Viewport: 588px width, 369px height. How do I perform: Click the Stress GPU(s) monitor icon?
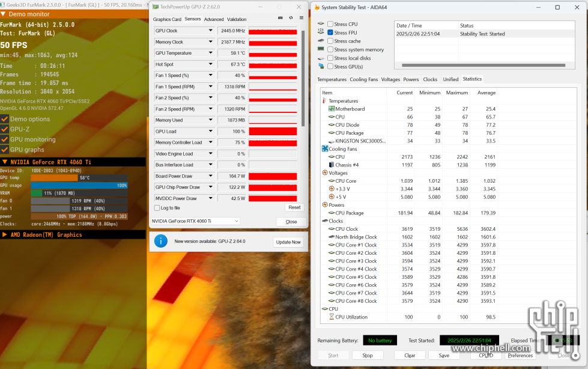coord(321,67)
